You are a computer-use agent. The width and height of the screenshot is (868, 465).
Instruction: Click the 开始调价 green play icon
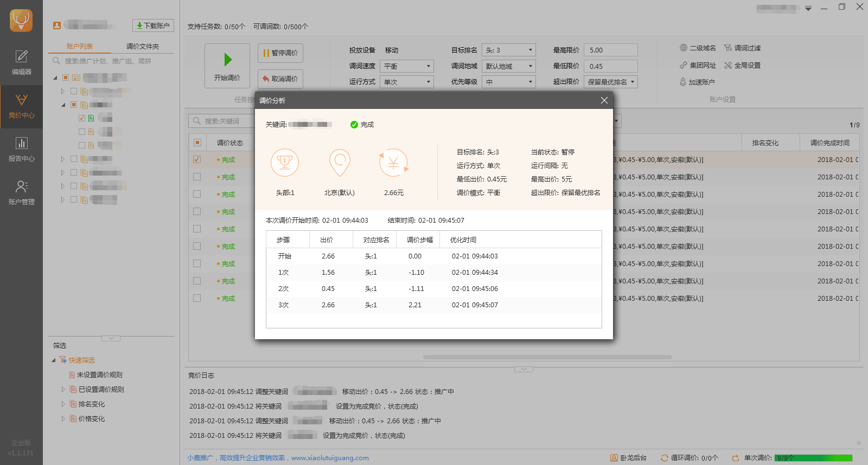[x=228, y=60]
